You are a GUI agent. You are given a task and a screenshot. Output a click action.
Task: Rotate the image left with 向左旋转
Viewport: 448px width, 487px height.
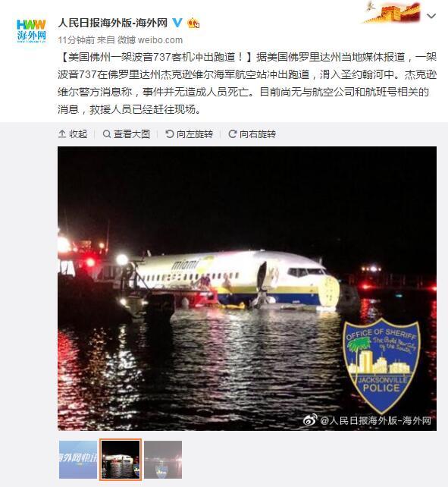point(189,134)
